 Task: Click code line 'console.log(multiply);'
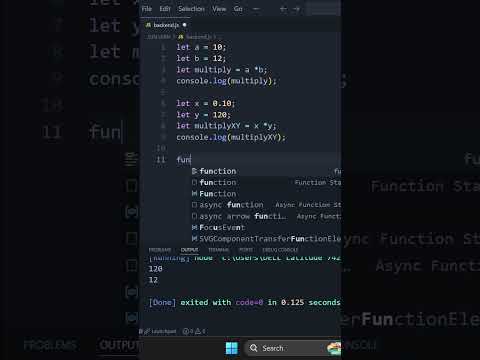click(226, 81)
